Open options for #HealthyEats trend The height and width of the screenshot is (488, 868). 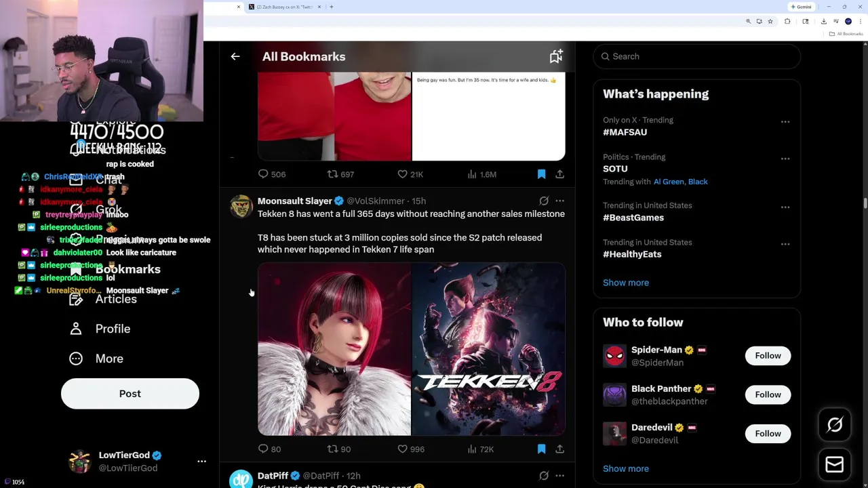(785, 244)
